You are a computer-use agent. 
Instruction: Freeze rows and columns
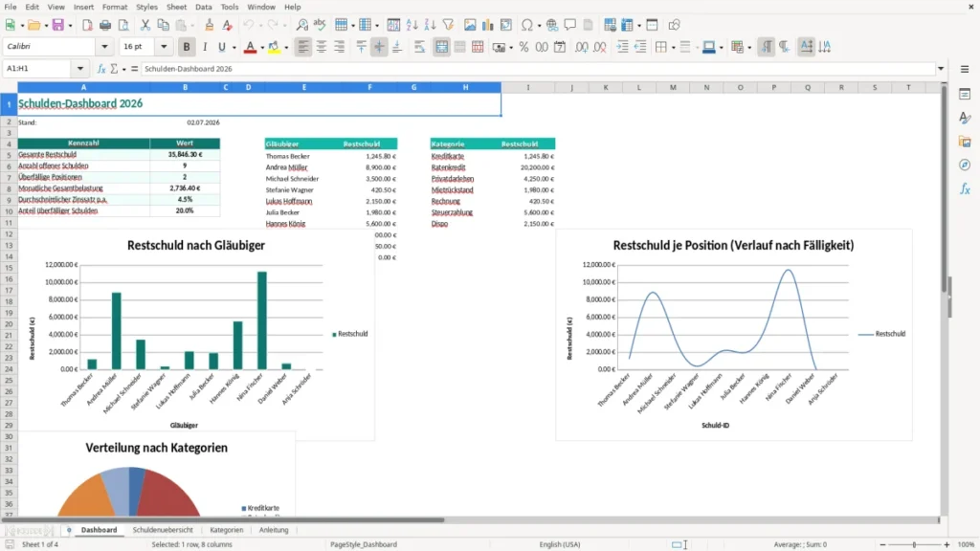pyautogui.click(x=628, y=25)
